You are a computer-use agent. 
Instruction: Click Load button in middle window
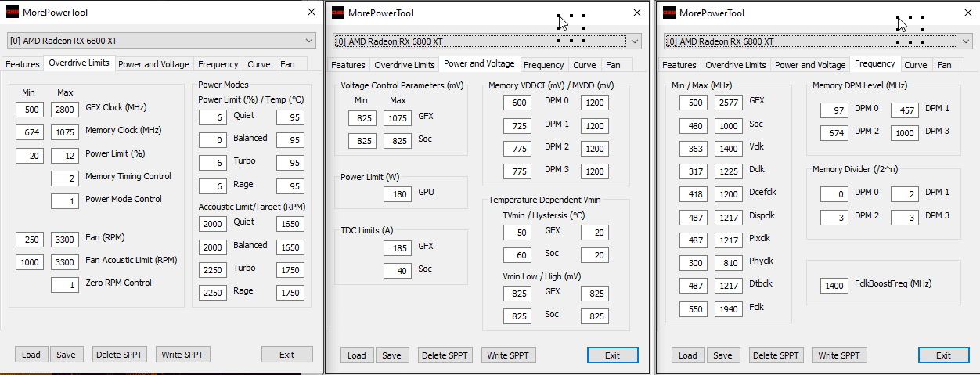(357, 355)
